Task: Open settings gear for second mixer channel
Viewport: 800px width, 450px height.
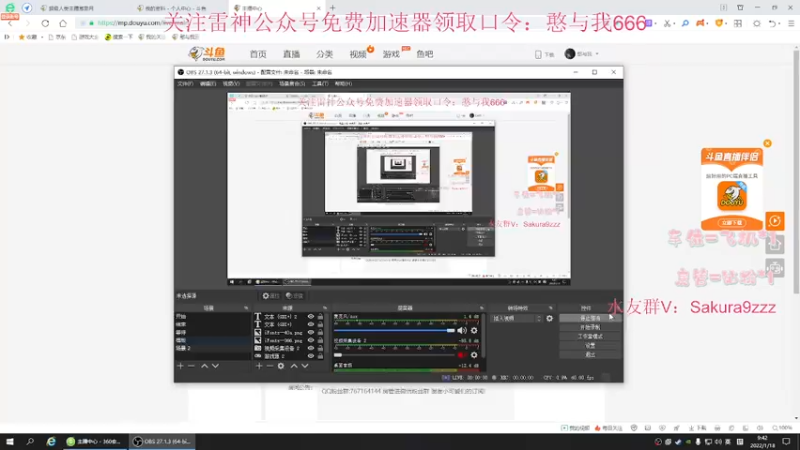Action: (474, 355)
